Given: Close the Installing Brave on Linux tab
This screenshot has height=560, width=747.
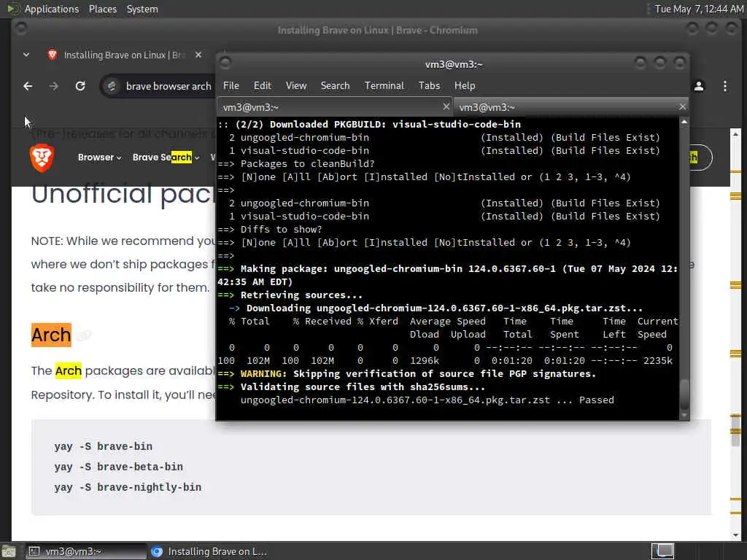Looking at the screenshot, I should pos(198,55).
